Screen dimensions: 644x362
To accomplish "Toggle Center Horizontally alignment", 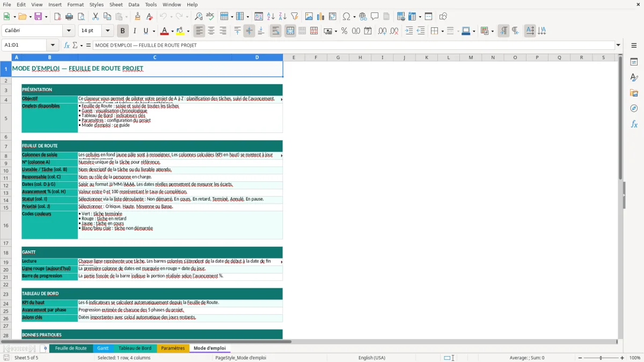I will [x=211, y=31].
